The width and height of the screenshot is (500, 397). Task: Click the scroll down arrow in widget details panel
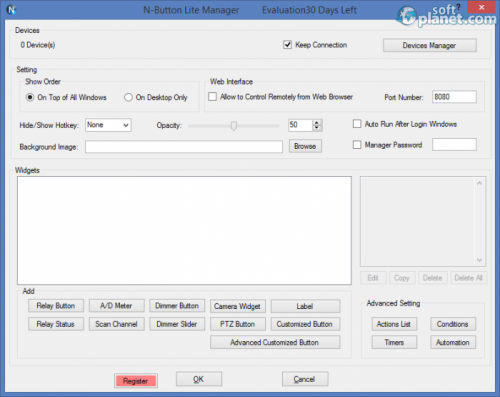click(479, 260)
